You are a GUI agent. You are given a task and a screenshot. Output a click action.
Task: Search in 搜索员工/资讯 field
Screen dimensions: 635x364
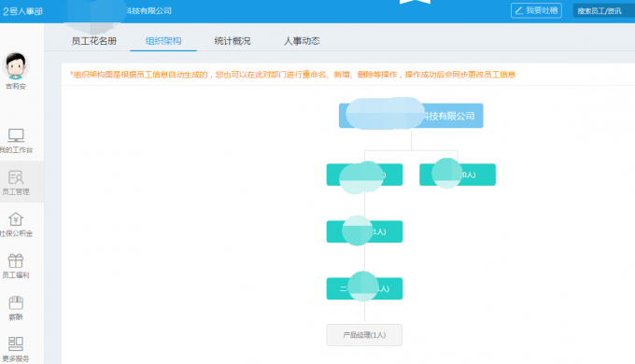click(x=604, y=11)
